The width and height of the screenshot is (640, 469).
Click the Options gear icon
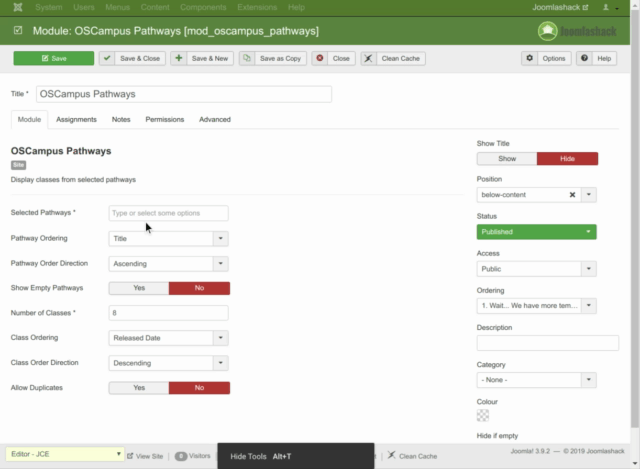(x=529, y=58)
